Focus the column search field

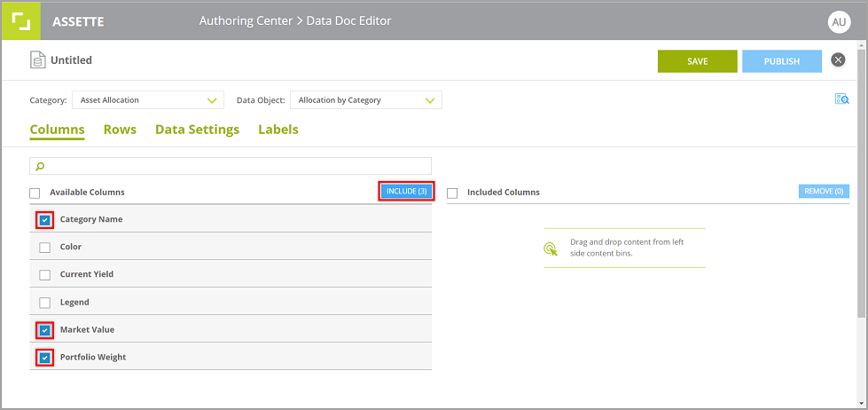[x=231, y=166]
